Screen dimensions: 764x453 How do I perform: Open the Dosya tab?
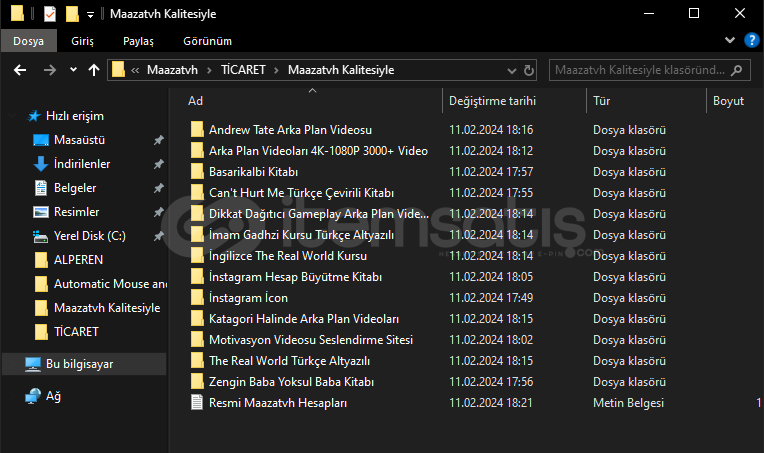[29, 41]
